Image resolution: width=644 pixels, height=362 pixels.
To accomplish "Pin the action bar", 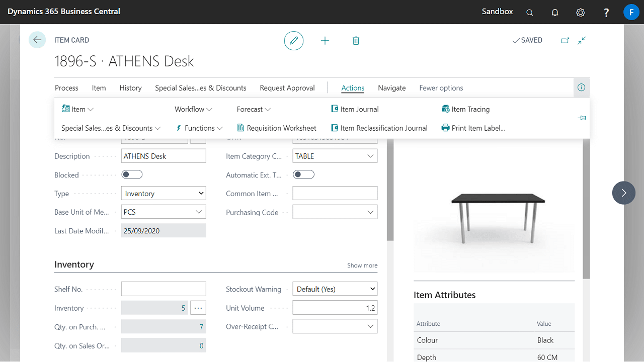I will click(582, 118).
